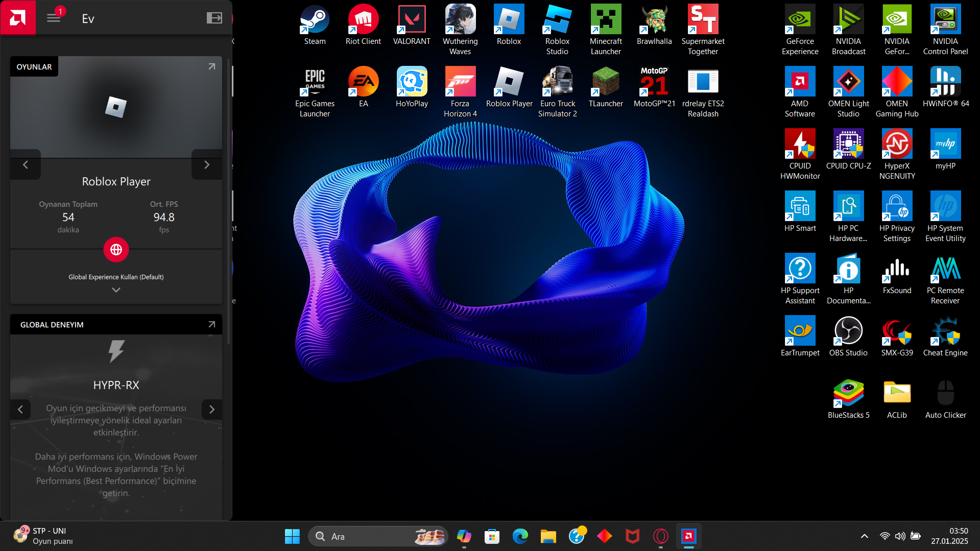
Task: Open File Explorer from the taskbar
Action: click(548, 536)
